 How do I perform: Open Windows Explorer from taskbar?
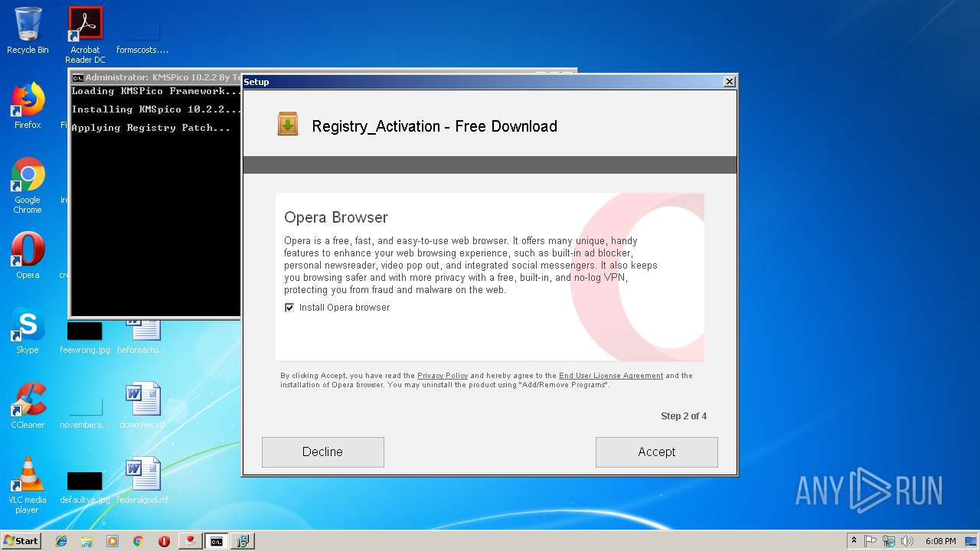[87, 541]
